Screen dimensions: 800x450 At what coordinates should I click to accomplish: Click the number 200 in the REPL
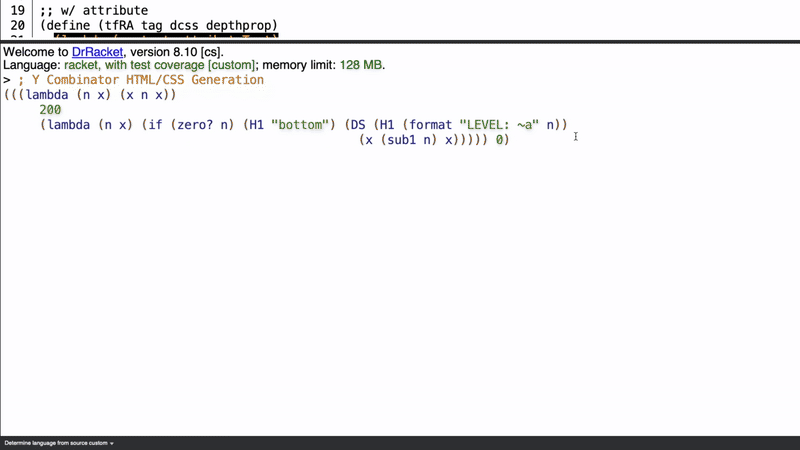point(50,110)
